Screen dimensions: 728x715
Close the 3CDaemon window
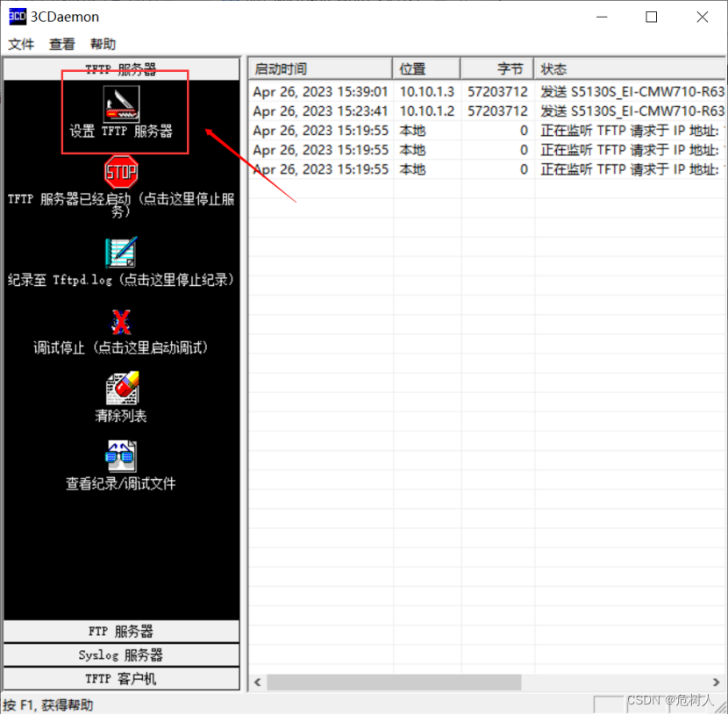(703, 18)
